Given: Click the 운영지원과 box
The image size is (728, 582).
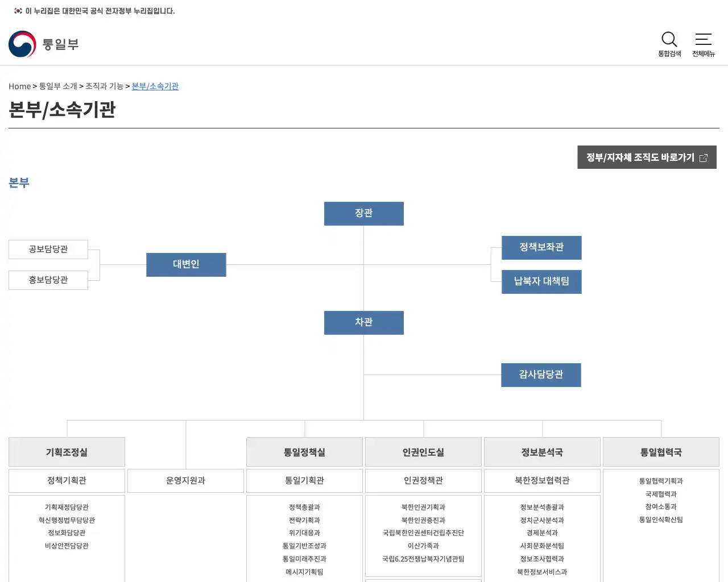Looking at the screenshot, I should [x=185, y=481].
